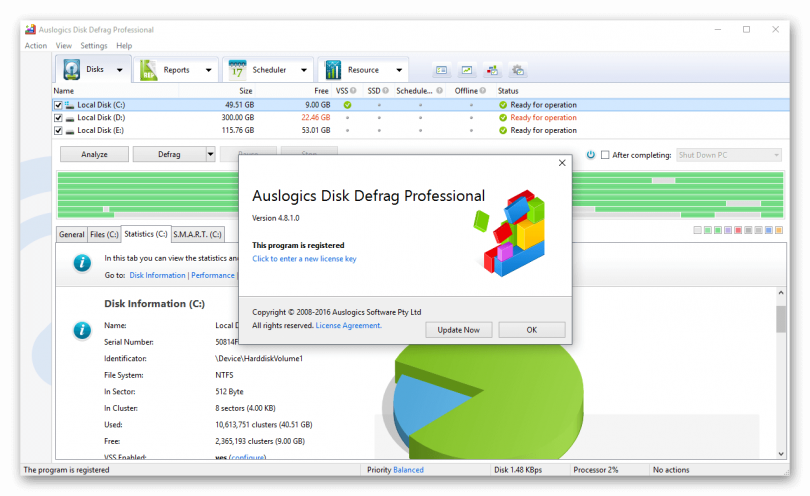Click the orange cluster legend swatch
This screenshot has width=810, height=496.
[x=779, y=230]
